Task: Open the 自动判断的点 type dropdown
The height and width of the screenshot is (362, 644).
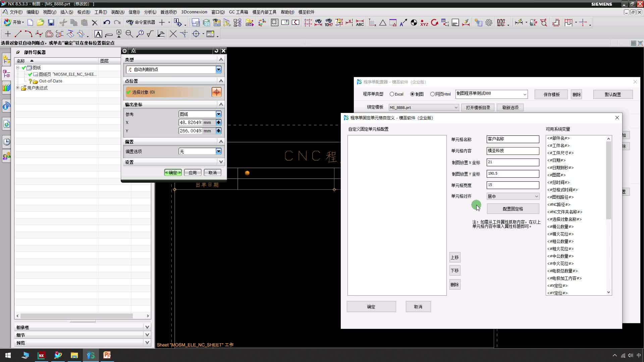Action: 219,69
